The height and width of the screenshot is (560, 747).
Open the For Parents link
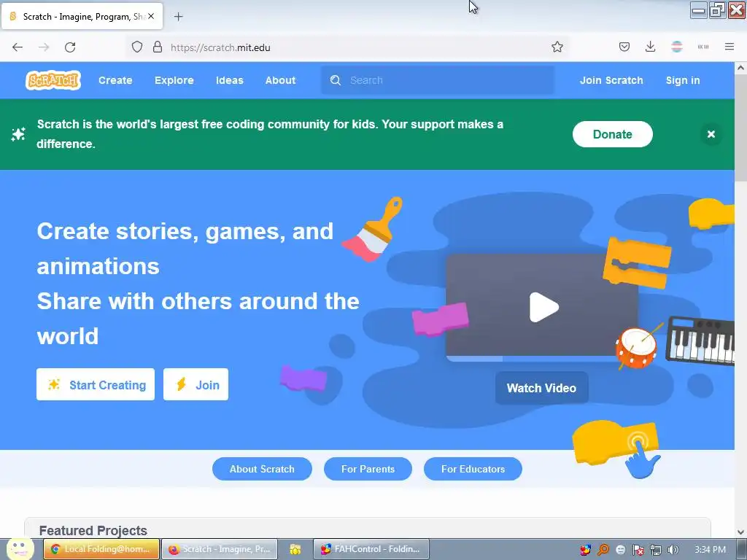[x=368, y=469]
